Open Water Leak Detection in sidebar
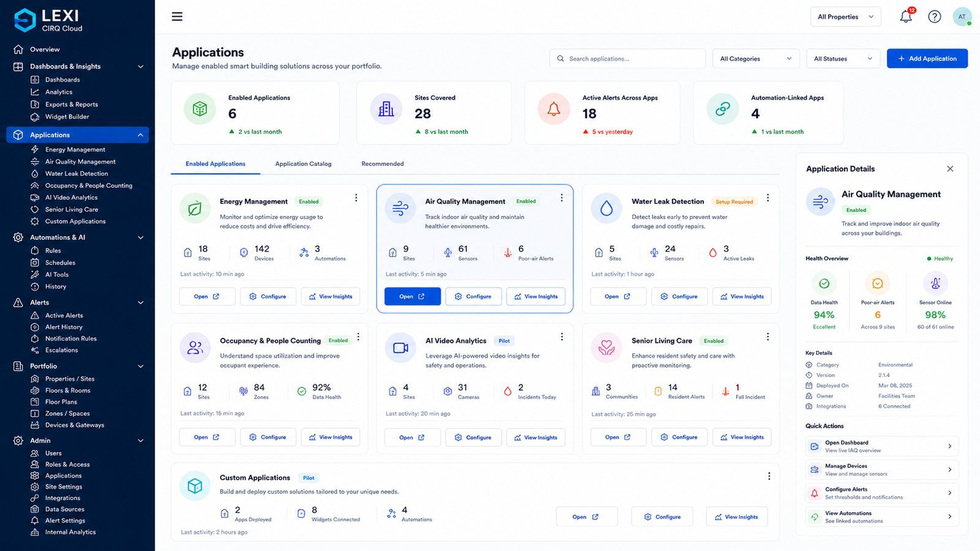This screenshot has width=980, height=551. coord(77,174)
